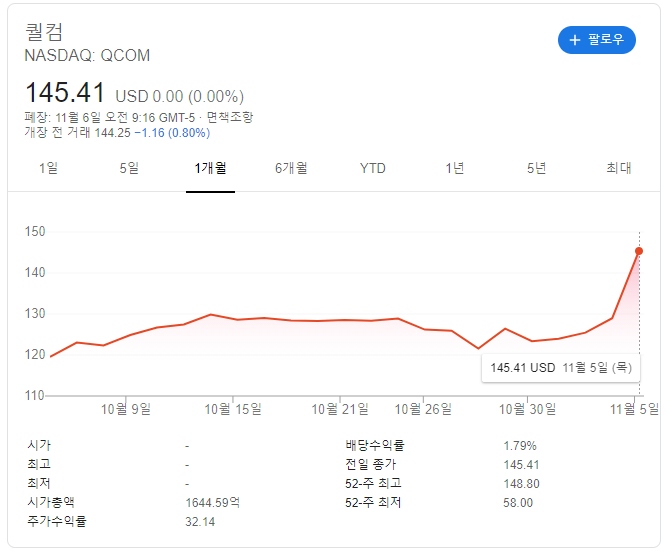The width and height of the screenshot is (670, 551).
Task: Click the 52-주 최저 label
Action: tap(373, 502)
